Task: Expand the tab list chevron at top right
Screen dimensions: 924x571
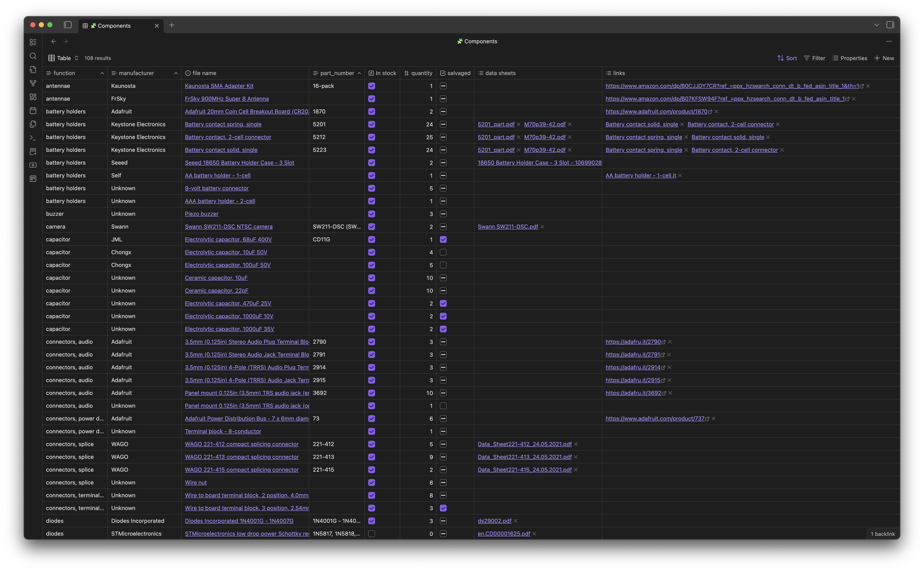Action: 876,25
